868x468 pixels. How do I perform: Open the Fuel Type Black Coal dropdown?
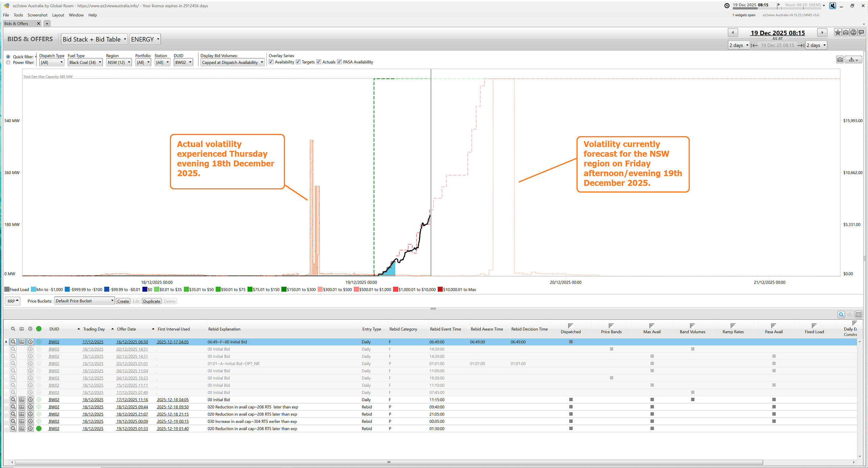pos(85,62)
